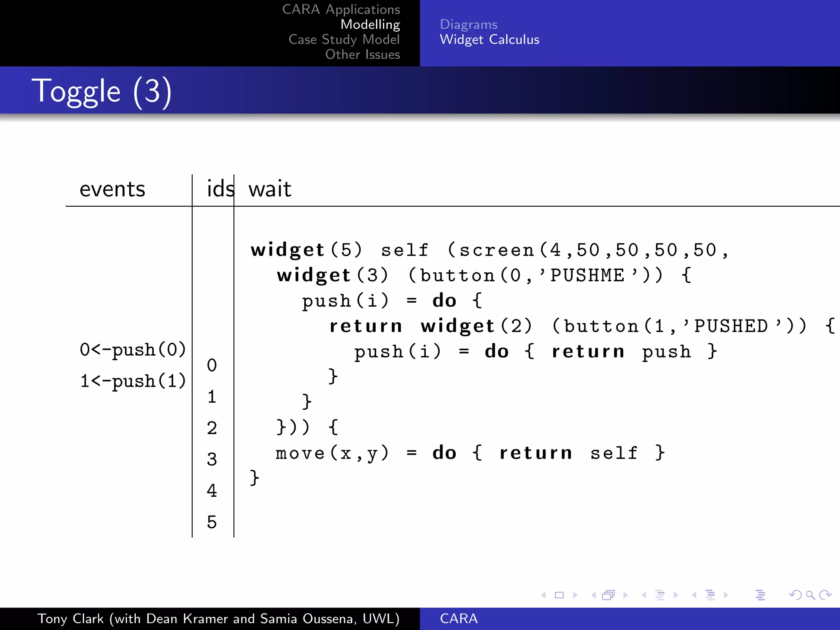Viewport: 840px width, 630px height.
Task: Click the slide rectangle navigation icon
Action: click(x=559, y=595)
